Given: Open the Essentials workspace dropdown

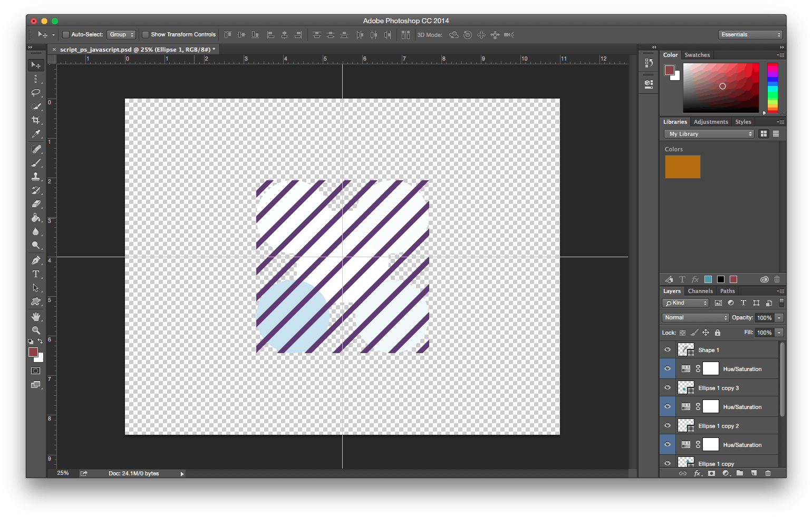Looking at the screenshot, I should (x=750, y=35).
